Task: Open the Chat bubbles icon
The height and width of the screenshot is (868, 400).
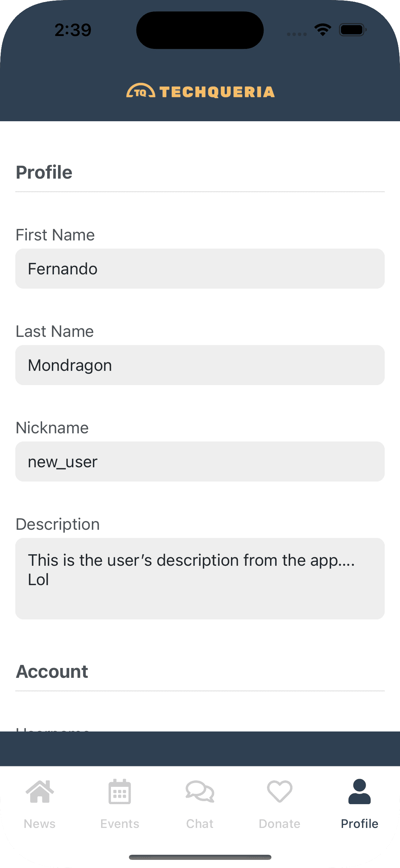Action: click(200, 792)
